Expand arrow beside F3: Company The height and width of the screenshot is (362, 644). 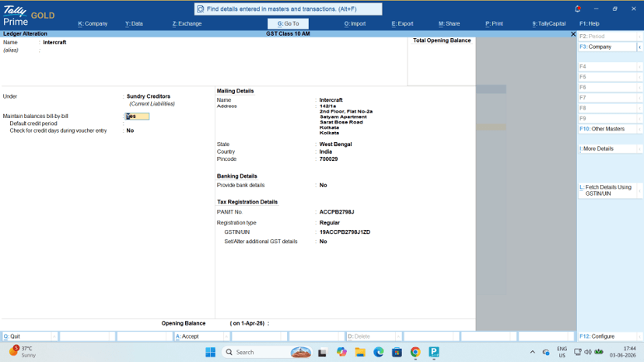639,47
